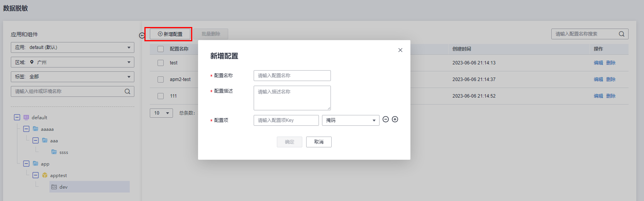Viewport: 644px width, 201px height.
Task: Click the dev environment icon
Action: click(x=54, y=187)
